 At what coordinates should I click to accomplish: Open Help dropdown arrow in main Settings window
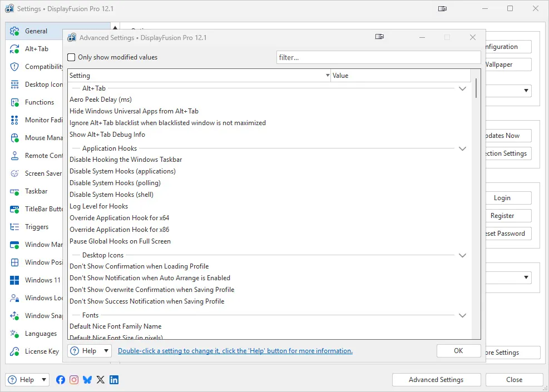[44, 380]
